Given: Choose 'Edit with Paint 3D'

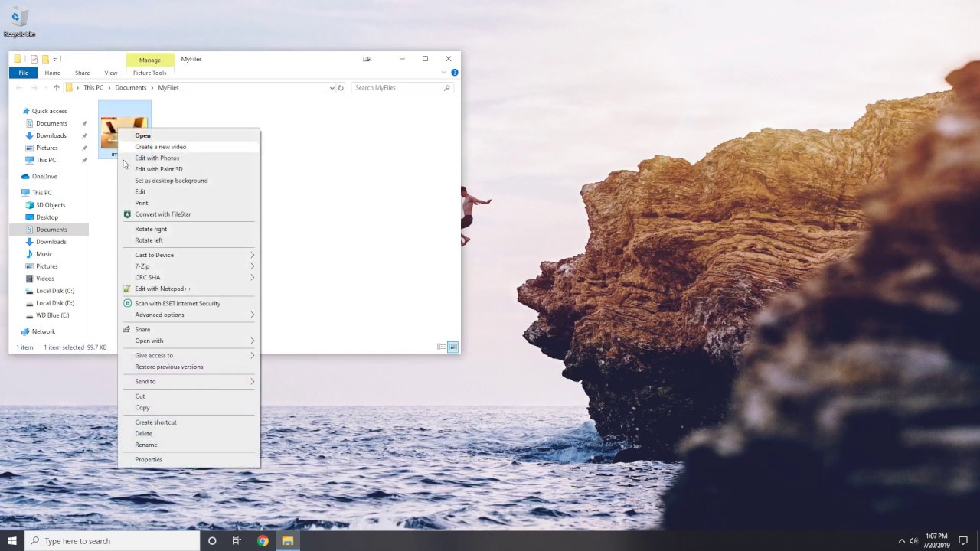Looking at the screenshot, I should (189, 169).
